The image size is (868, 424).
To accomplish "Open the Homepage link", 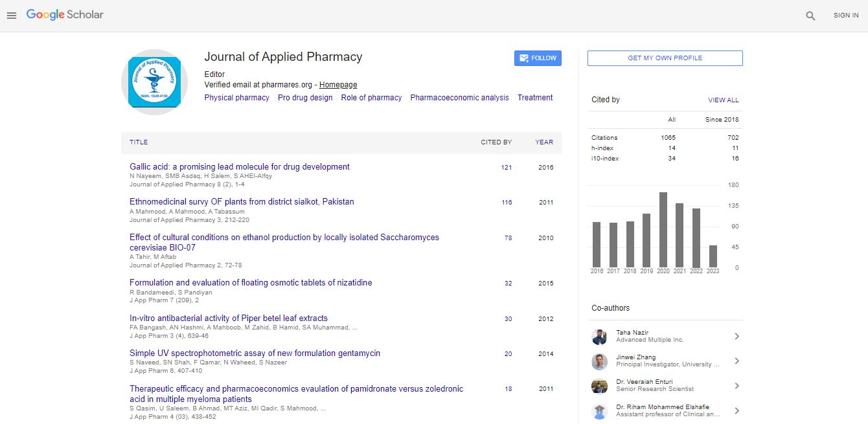I will [x=338, y=85].
